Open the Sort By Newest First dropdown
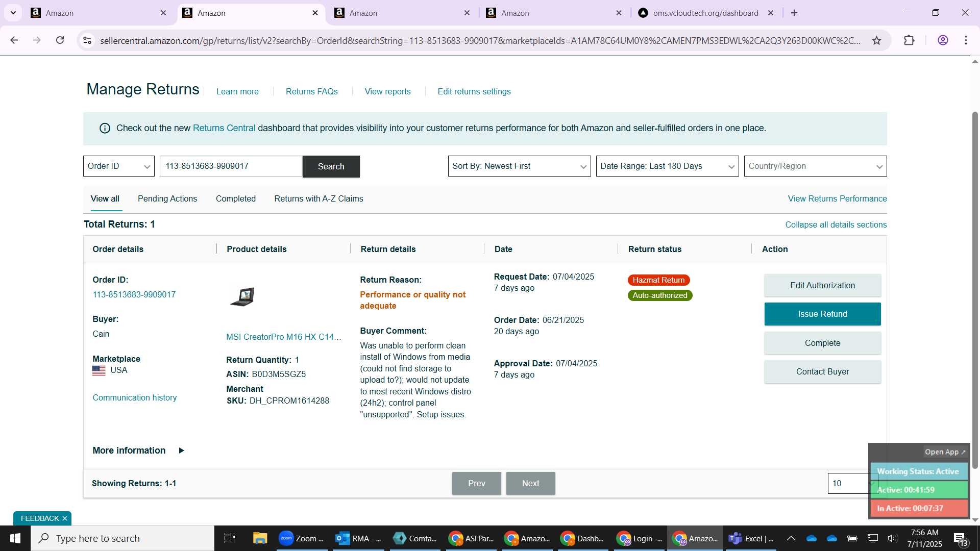The height and width of the screenshot is (551, 980). tap(519, 166)
